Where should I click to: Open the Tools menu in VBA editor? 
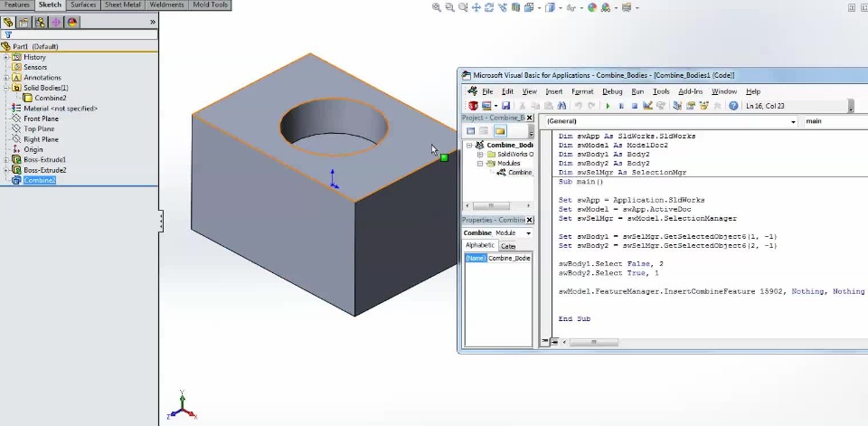click(661, 91)
